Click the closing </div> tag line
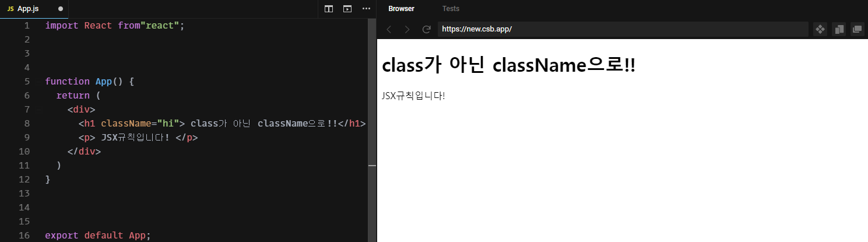This screenshot has height=242, width=868. [85, 152]
